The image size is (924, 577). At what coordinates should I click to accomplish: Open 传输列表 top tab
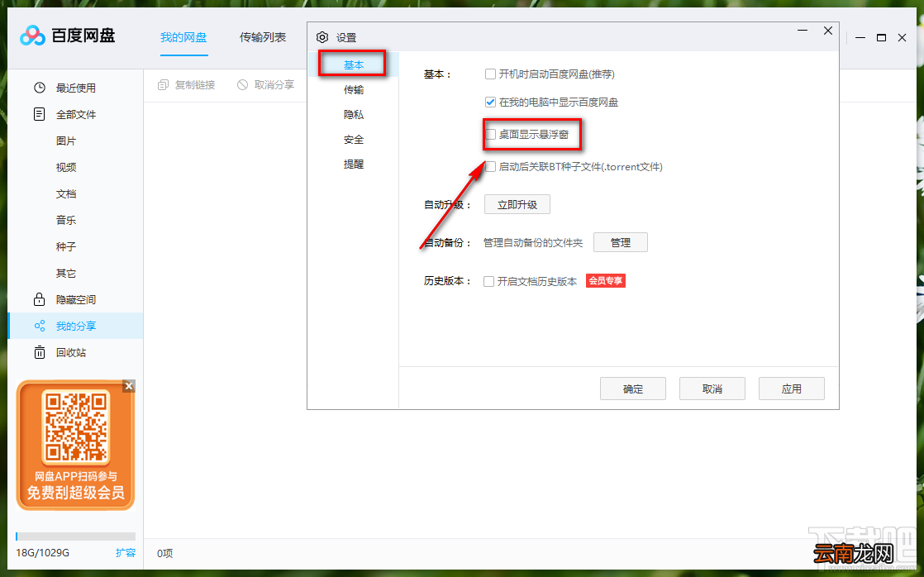pos(263,38)
